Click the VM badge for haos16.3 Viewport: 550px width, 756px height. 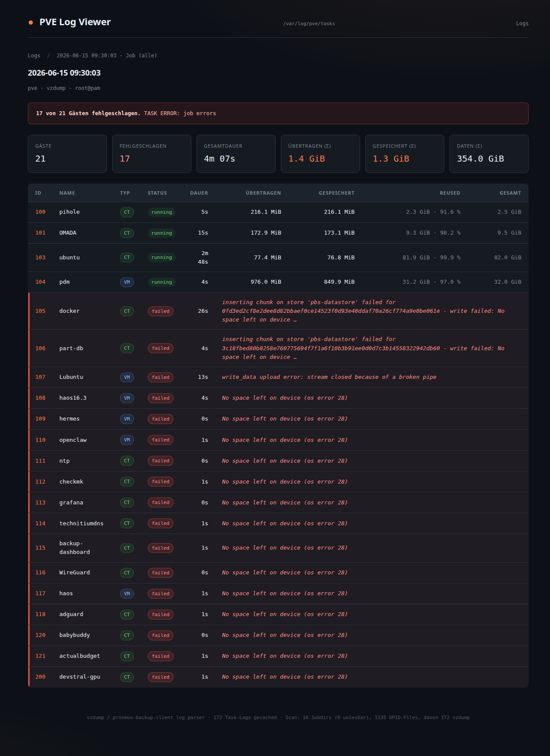[127, 398]
